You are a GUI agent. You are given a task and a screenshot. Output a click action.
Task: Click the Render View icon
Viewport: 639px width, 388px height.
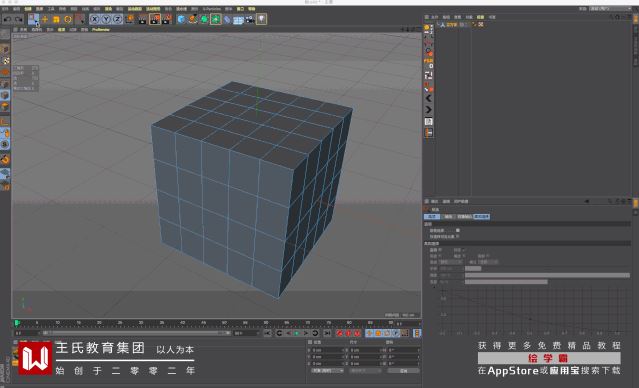tap(142, 19)
